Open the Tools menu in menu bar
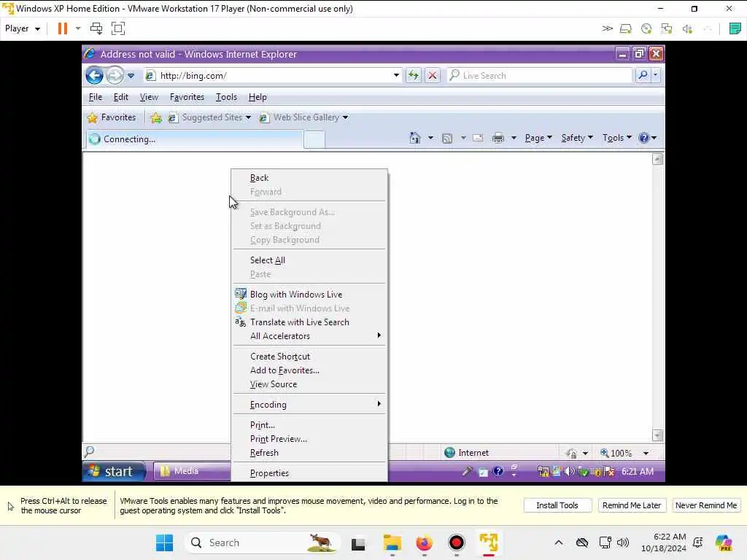This screenshot has height=560, width=747. (x=226, y=97)
